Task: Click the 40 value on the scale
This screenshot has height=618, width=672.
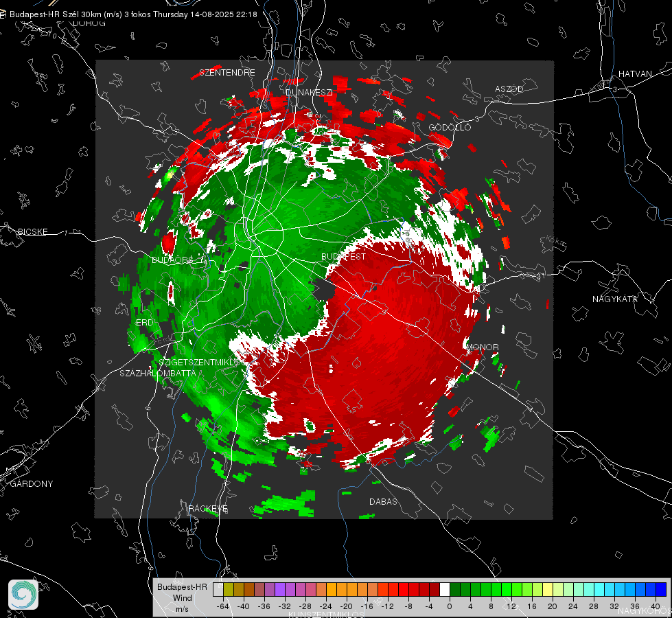Action: pyautogui.click(x=656, y=606)
